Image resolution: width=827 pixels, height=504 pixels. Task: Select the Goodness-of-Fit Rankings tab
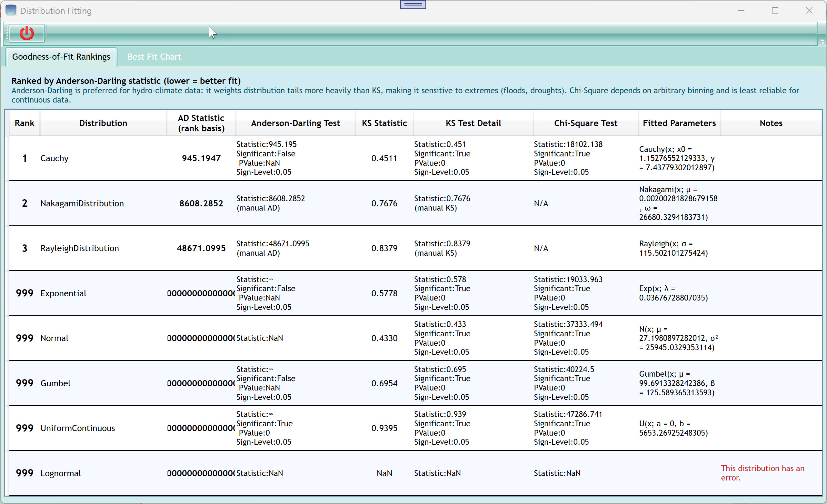tap(61, 57)
